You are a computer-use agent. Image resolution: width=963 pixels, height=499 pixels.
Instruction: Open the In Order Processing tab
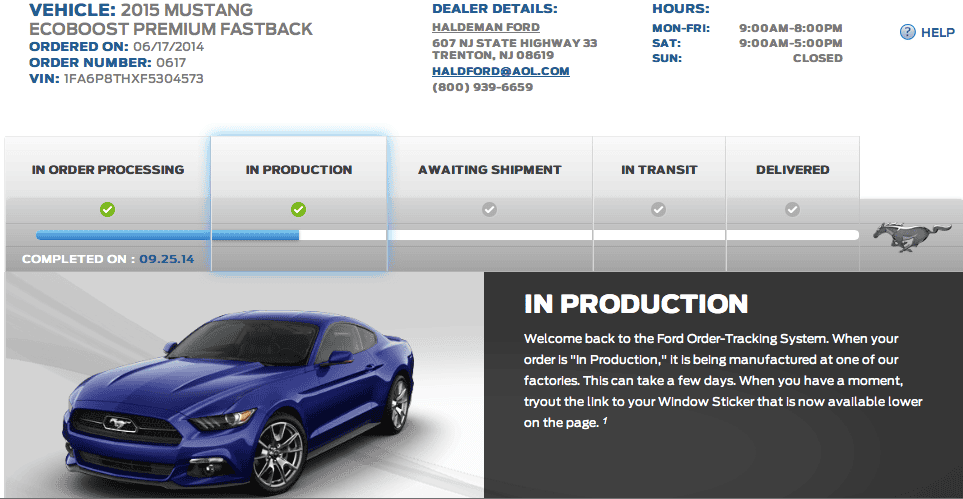click(108, 170)
